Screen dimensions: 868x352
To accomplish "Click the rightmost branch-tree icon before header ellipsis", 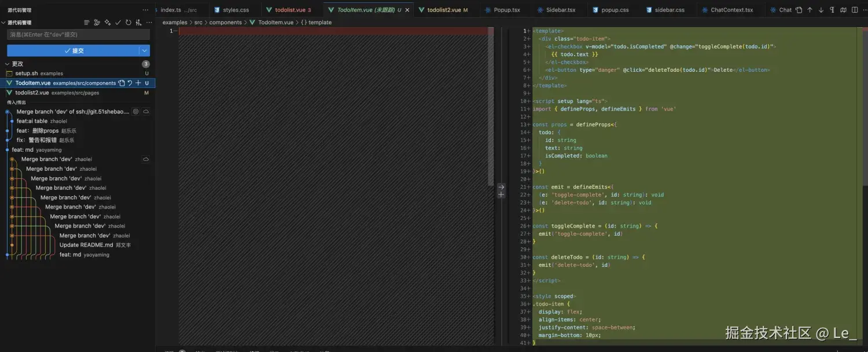I will tap(138, 23).
